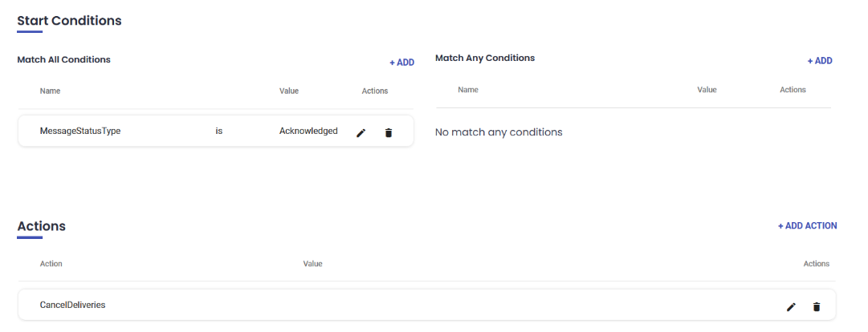
Task: Click the Match All Conditions title
Action: (63, 59)
